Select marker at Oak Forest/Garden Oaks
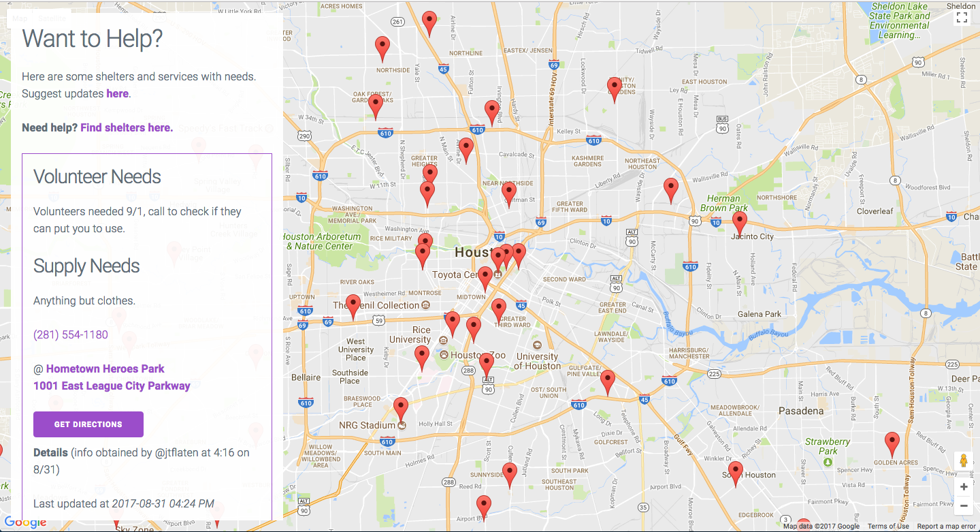The height and width of the screenshot is (532, 980). [376, 106]
